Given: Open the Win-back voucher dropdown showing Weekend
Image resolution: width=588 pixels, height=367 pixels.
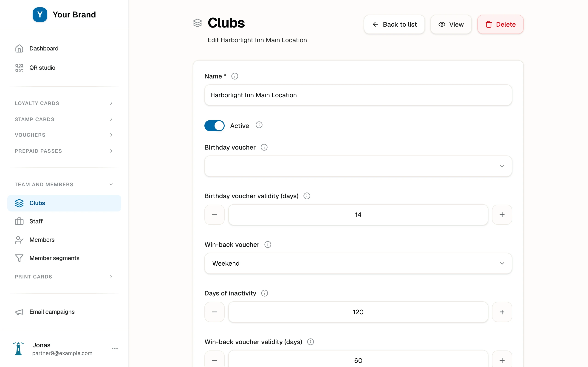Looking at the screenshot, I should point(358,263).
